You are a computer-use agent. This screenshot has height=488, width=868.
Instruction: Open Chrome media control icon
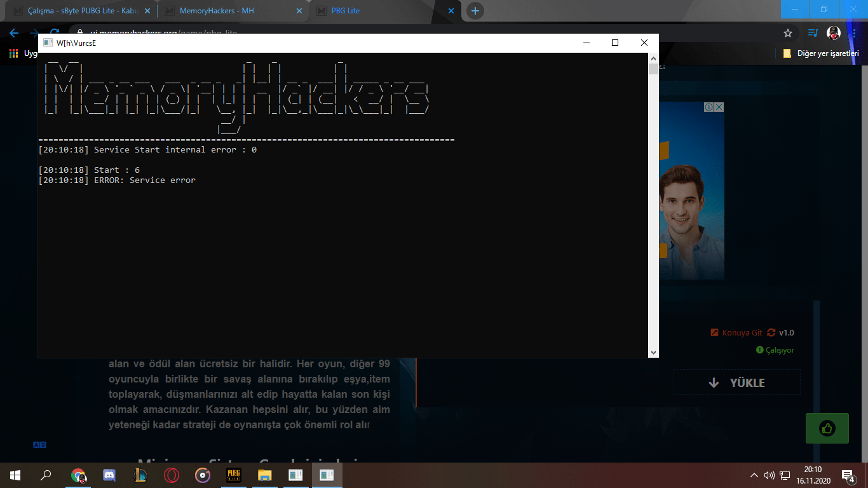(813, 33)
